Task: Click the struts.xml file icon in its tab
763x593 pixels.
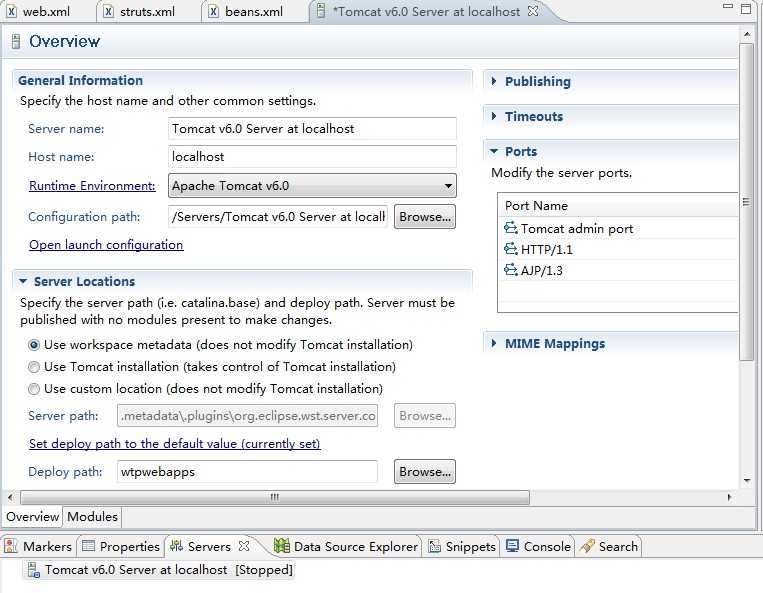Action: point(109,11)
